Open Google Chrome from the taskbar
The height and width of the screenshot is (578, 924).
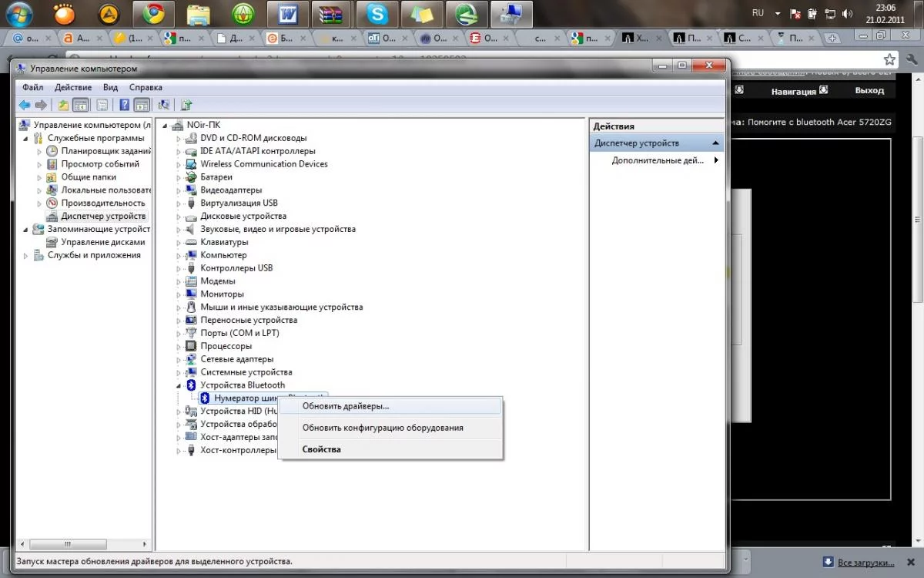(154, 13)
